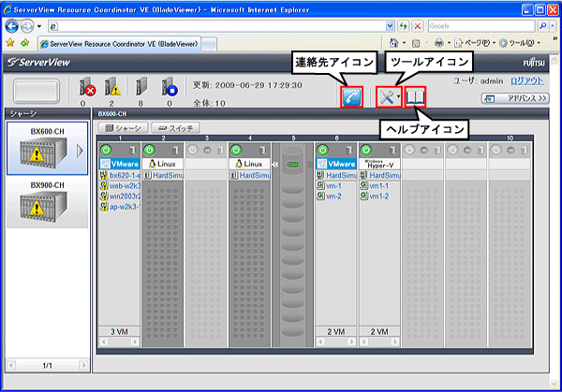Click the stopped status server icon
This screenshot has width=562, height=392.
pyautogui.click(x=170, y=87)
